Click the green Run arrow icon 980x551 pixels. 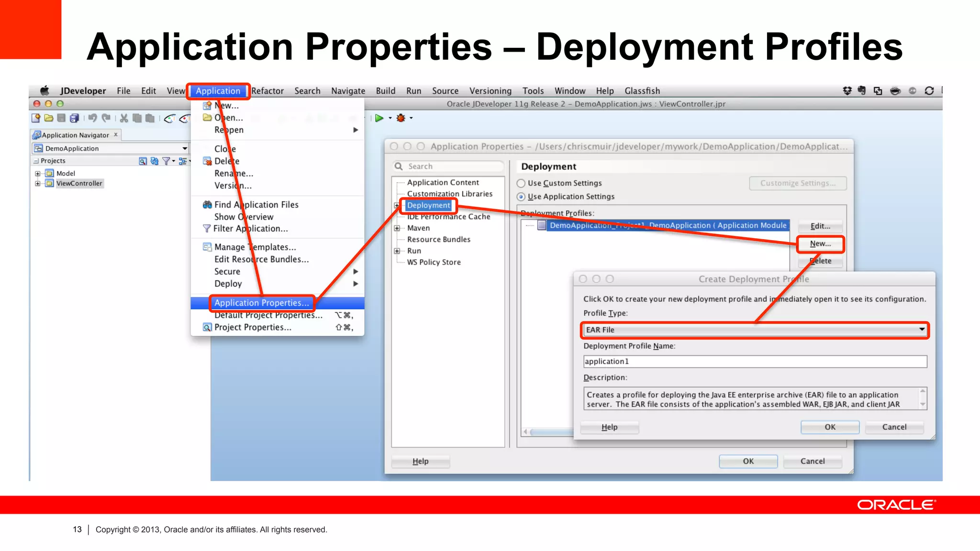pyautogui.click(x=379, y=118)
